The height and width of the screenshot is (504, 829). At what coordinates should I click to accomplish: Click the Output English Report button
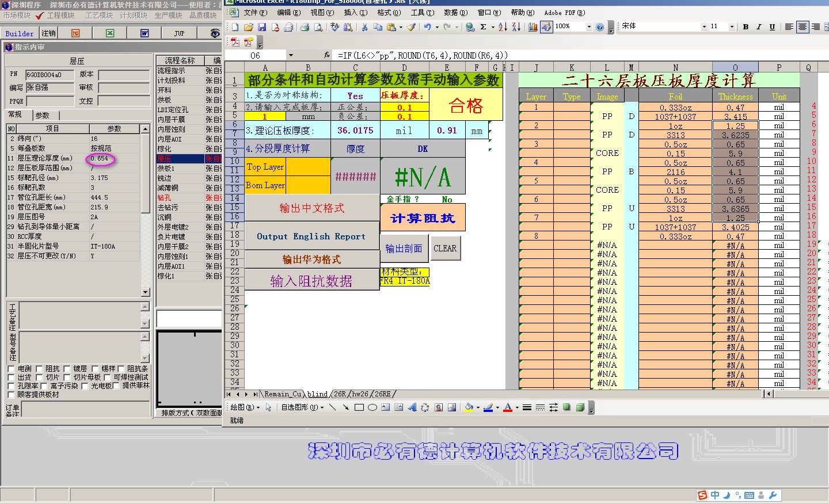pos(311,236)
